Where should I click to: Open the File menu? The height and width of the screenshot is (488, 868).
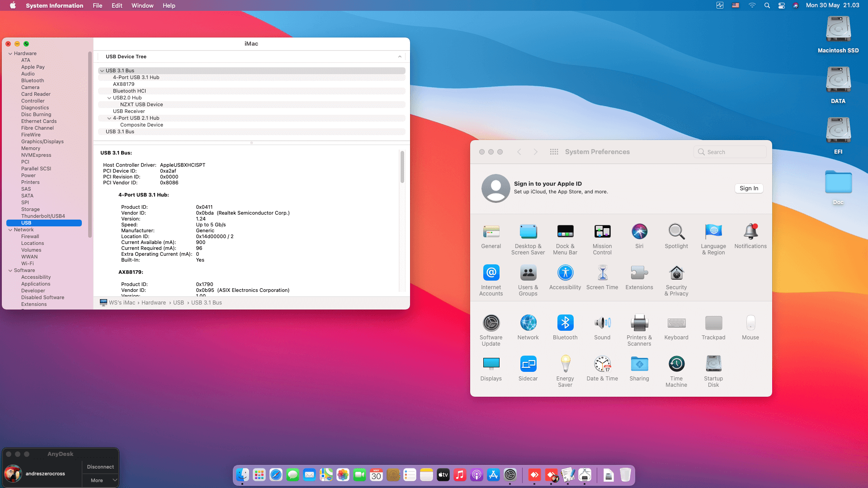[97, 5]
